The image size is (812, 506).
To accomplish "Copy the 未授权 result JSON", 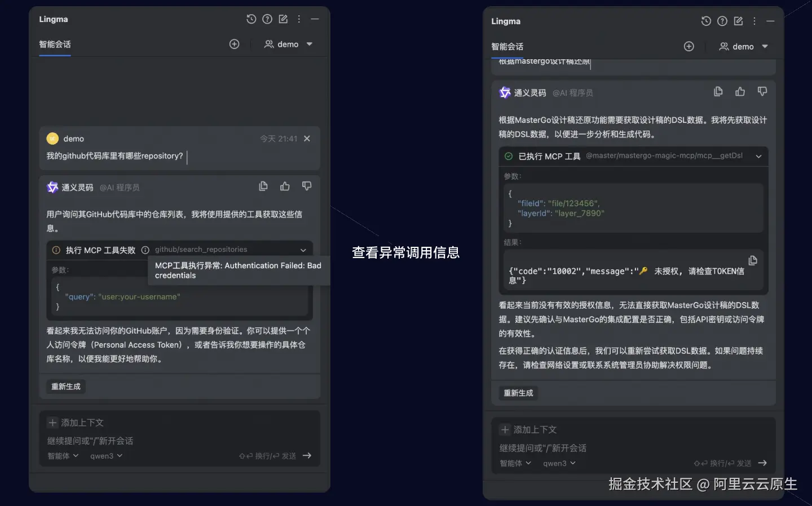I will 753,260.
